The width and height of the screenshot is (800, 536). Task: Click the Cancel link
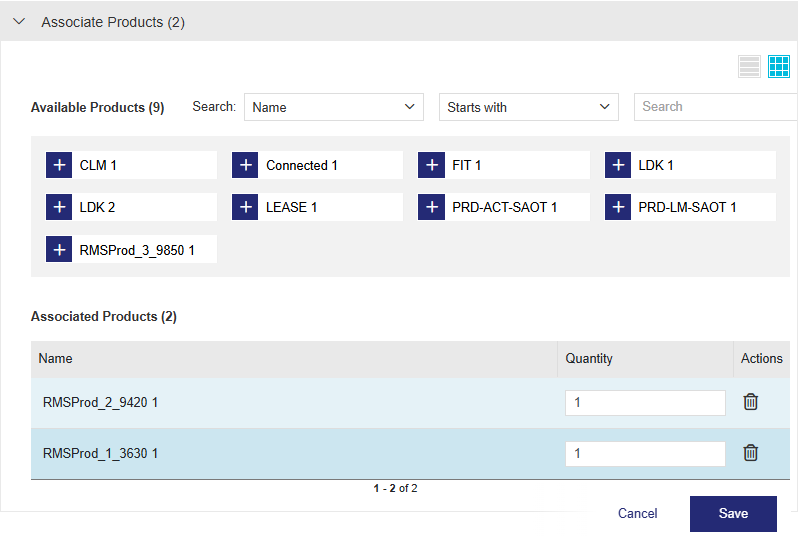tap(637, 513)
